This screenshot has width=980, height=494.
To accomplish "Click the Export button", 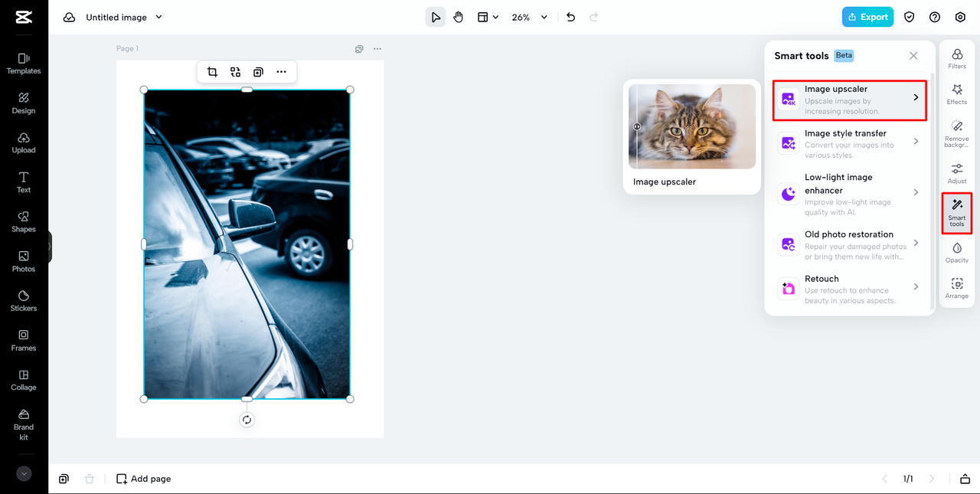I will pyautogui.click(x=867, y=17).
